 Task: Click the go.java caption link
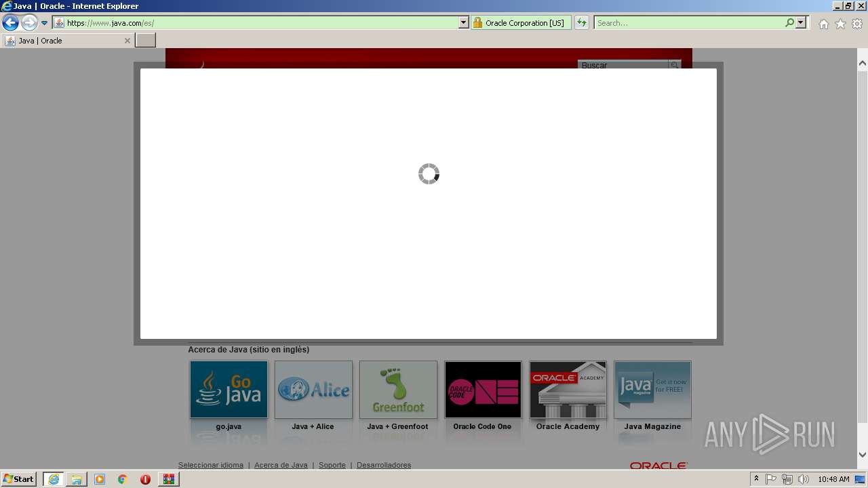[x=229, y=426]
